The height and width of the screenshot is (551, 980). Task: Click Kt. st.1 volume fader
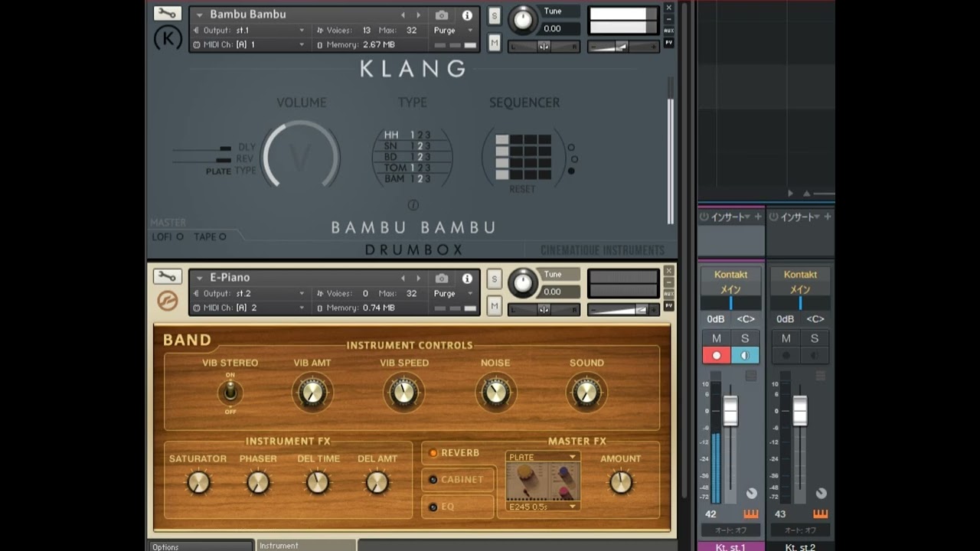pos(730,412)
